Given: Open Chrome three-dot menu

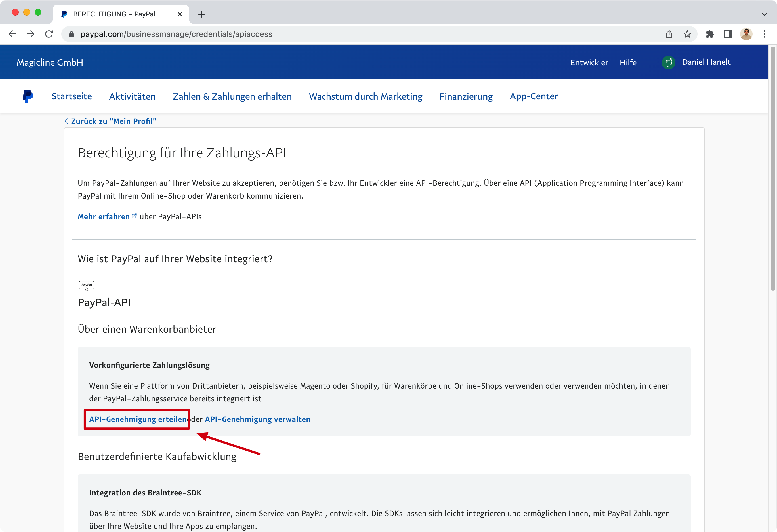Looking at the screenshot, I should [x=764, y=34].
